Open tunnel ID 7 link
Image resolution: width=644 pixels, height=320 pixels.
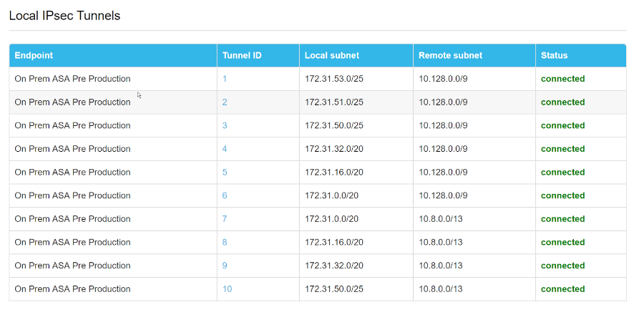tap(225, 219)
